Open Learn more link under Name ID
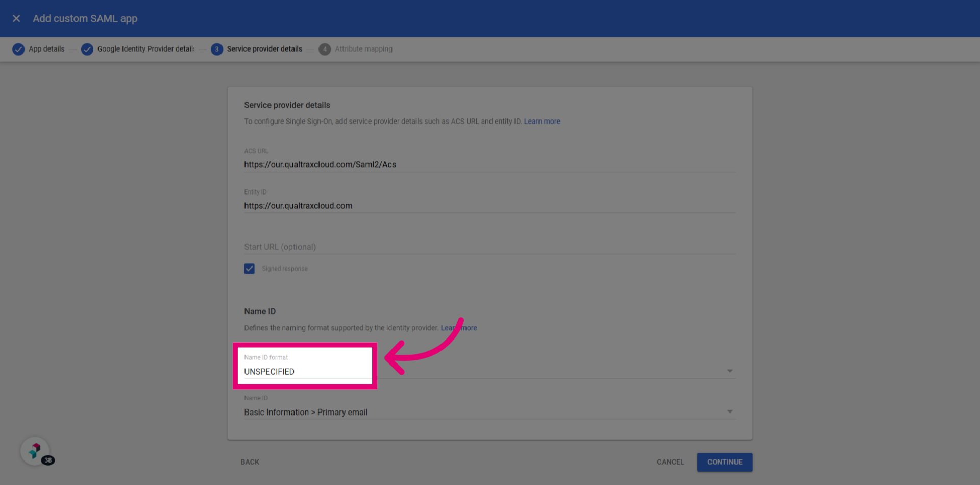 click(459, 328)
